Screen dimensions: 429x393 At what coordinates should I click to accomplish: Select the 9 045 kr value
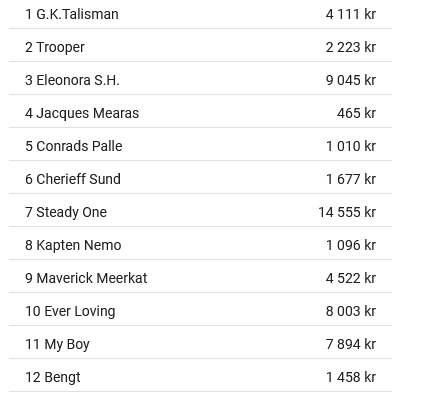click(x=351, y=80)
